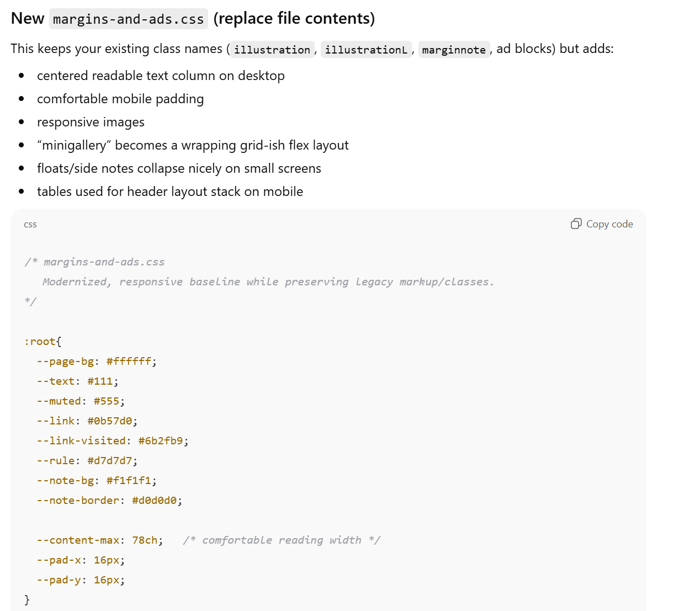
Task: Click the 78ch value of --content-max
Action: point(145,540)
